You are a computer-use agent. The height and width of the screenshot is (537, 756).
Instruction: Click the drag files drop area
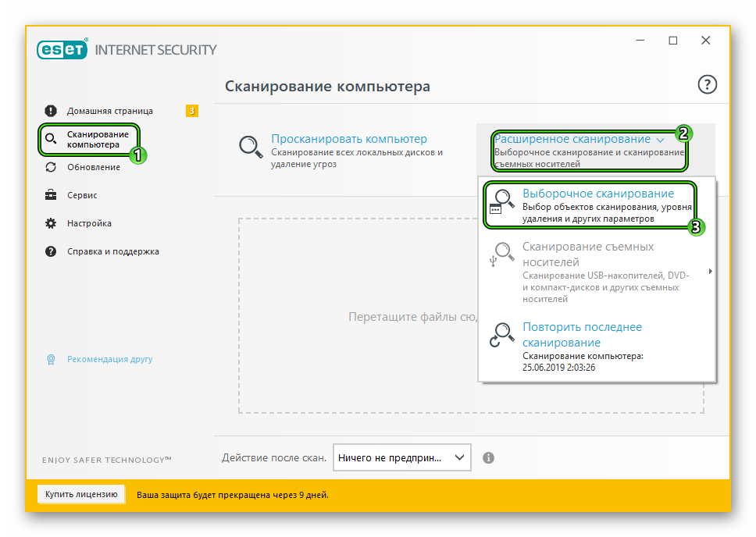click(x=358, y=316)
